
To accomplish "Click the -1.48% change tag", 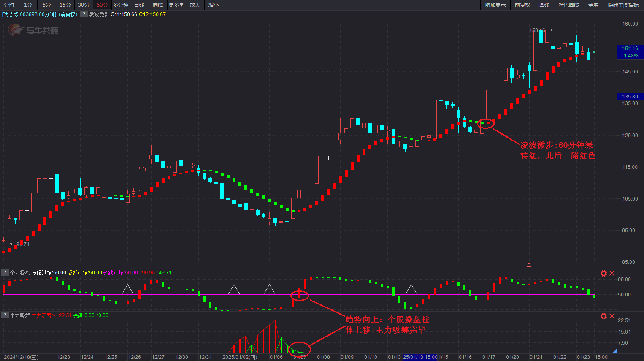I will click(x=630, y=56).
